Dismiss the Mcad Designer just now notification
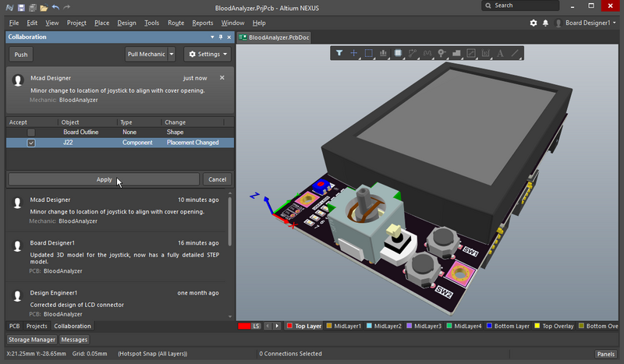The height and width of the screenshot is (364, 624). tap(222, 78)
